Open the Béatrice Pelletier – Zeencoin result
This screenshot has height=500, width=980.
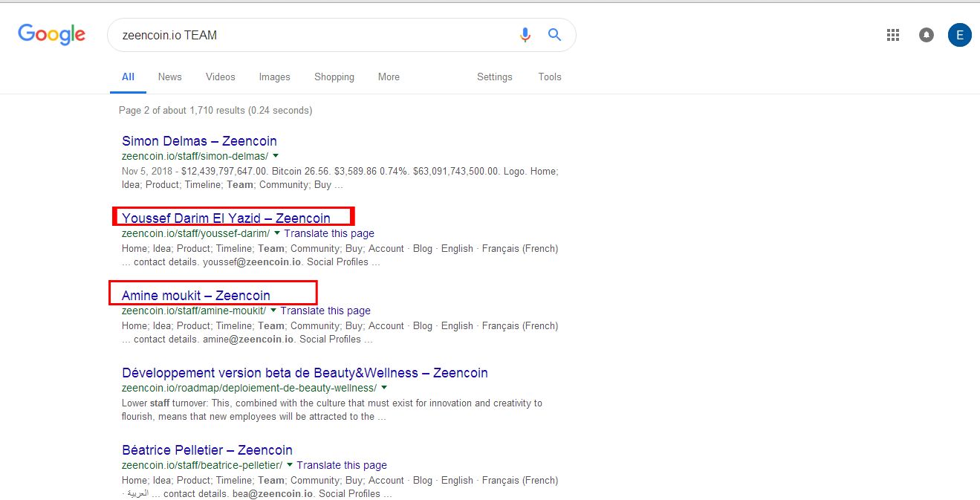[207, 450]
